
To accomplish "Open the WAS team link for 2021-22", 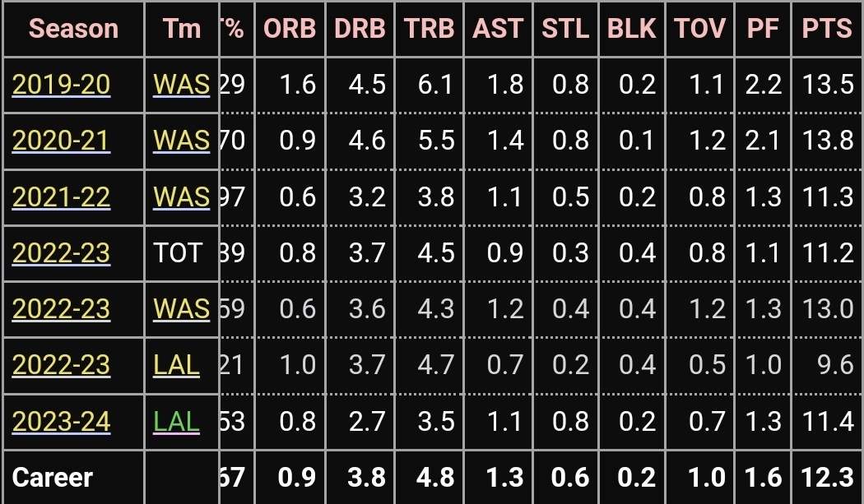I will click(x=181, y=197).
